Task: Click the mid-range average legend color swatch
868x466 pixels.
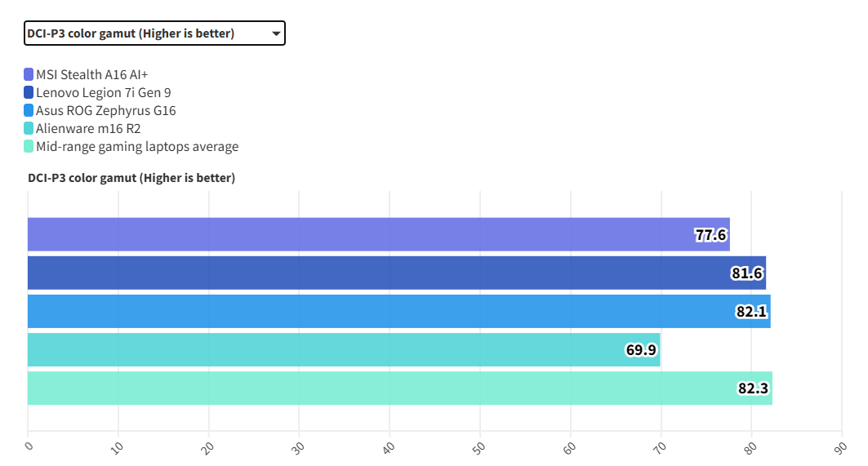Action: 29,146
